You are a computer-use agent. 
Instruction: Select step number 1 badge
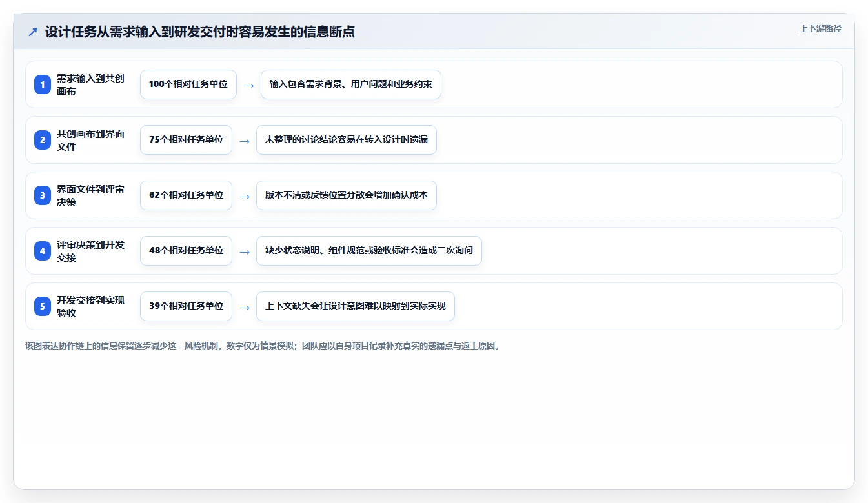(43, 84)
